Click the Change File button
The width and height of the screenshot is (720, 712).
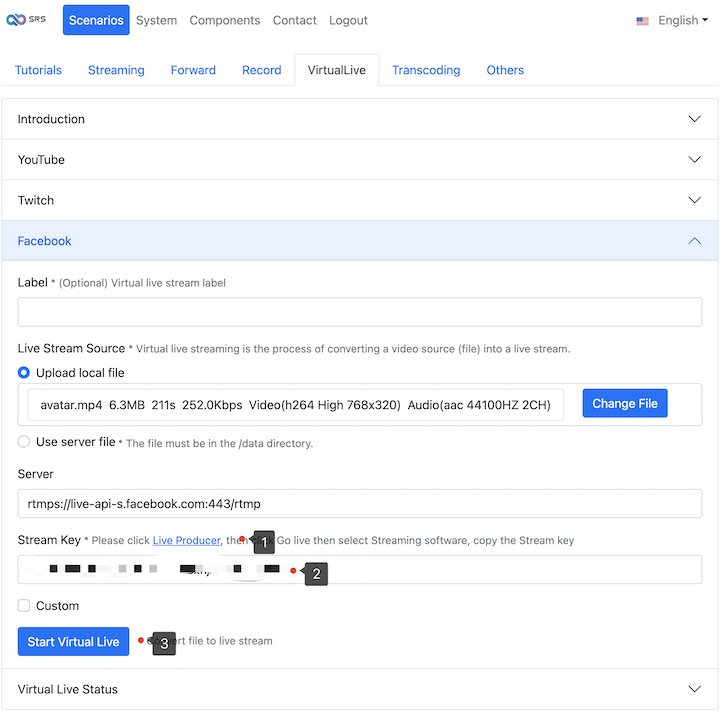coord(624,403)
